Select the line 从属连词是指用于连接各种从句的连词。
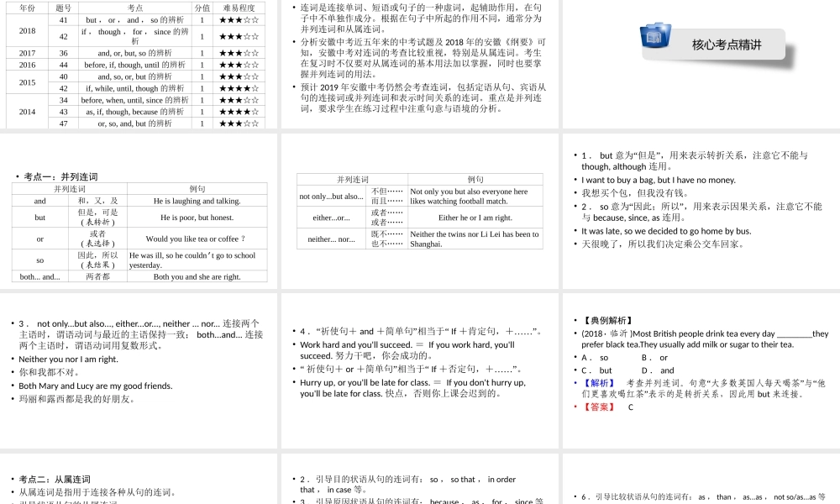Image resolution: width=840 pixels, height=504 pixels. (x=97, y=492)
